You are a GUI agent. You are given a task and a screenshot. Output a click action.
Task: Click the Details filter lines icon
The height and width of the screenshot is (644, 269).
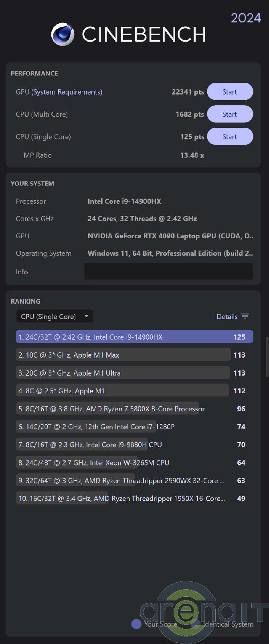[x=245, y=316]
